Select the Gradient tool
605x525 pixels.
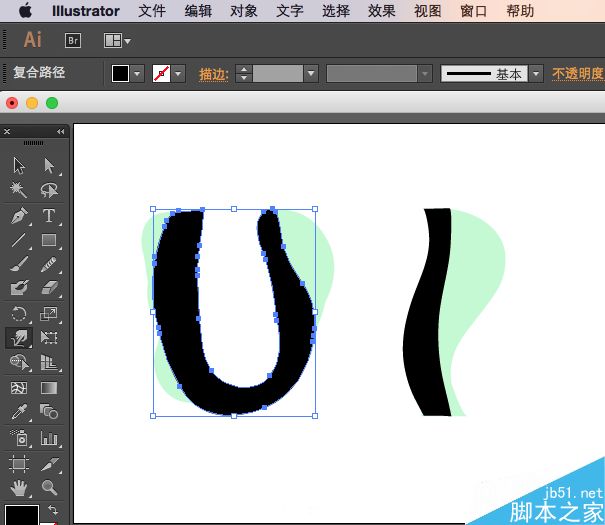coord(49,388)
